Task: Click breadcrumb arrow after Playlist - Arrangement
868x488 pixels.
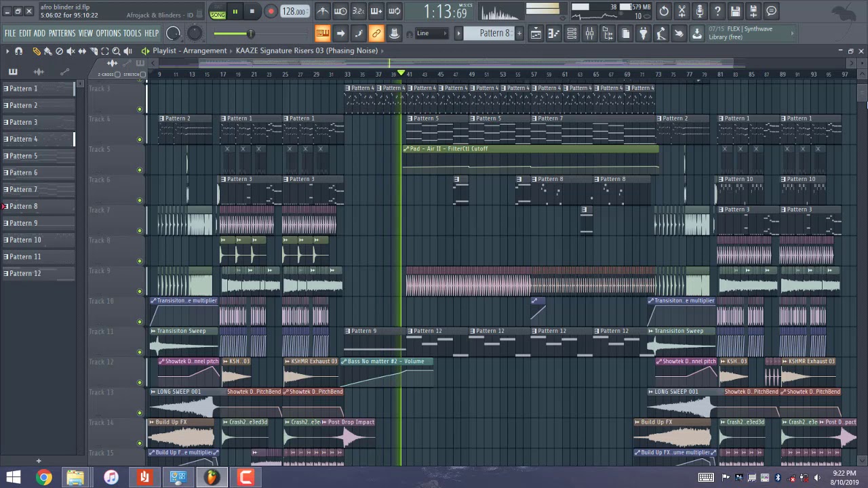Action: pyautogui.click(x=231, y=51)
